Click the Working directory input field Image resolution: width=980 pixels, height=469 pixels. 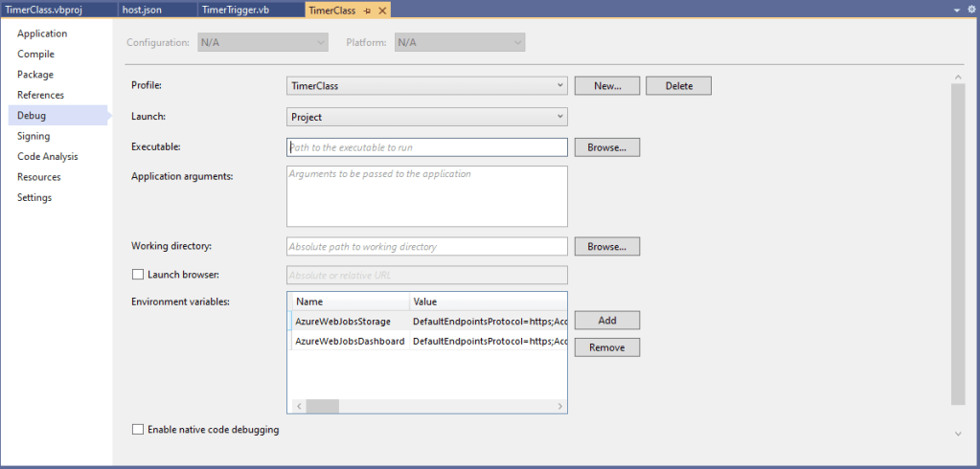[427, 247]
